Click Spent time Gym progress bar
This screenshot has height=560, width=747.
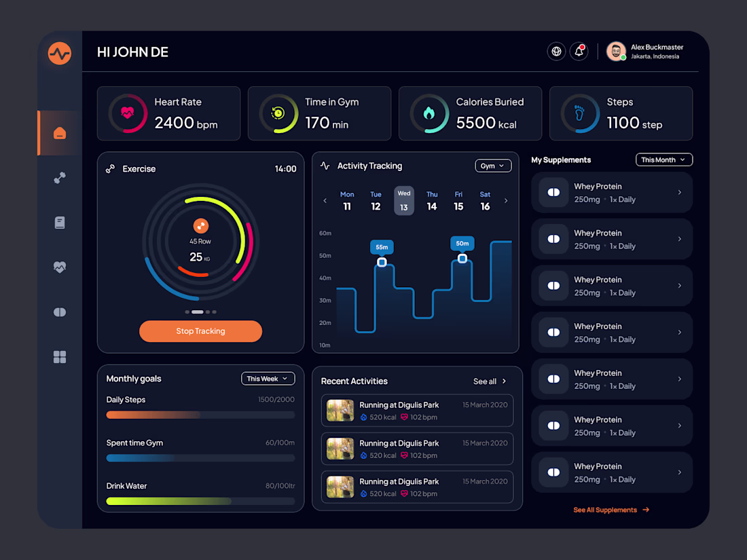tap(200, 458)
